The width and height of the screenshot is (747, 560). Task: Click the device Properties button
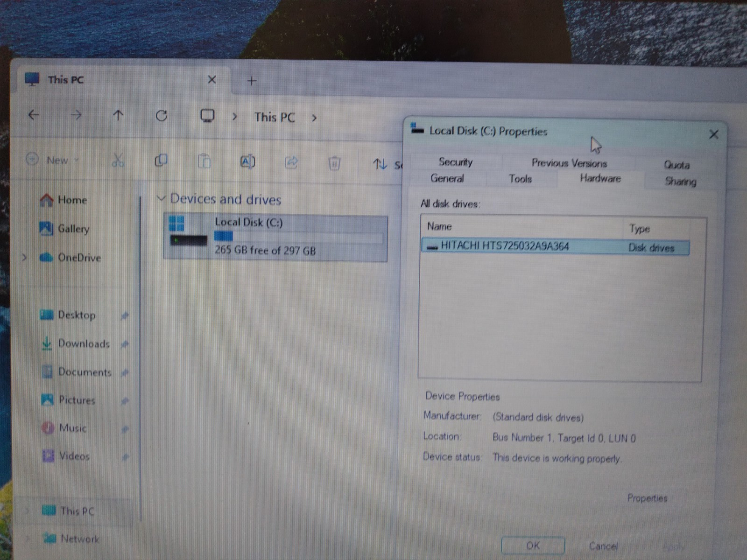[x=648, y=498]
